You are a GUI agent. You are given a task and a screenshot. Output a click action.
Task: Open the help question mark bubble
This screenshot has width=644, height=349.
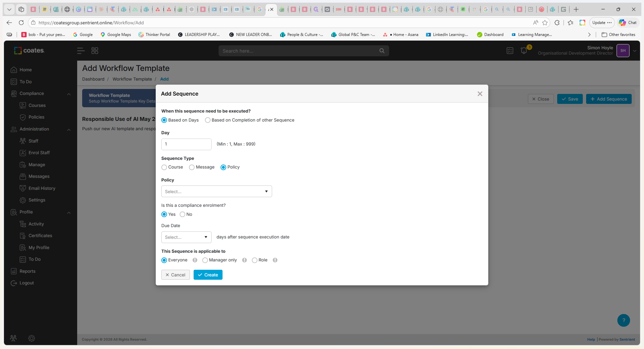(x=624, y=320)
